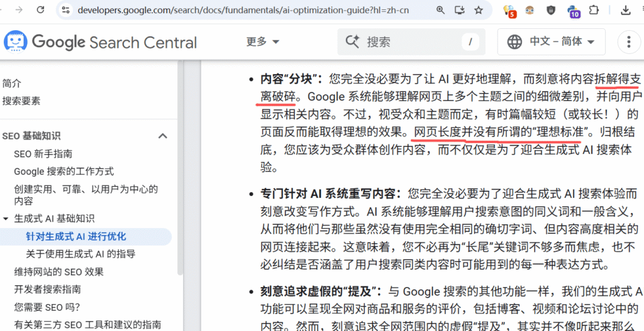Click the globe language icon
Image resolution: width=644 pixels, height=331 pixels.
(x=514, y=41)
